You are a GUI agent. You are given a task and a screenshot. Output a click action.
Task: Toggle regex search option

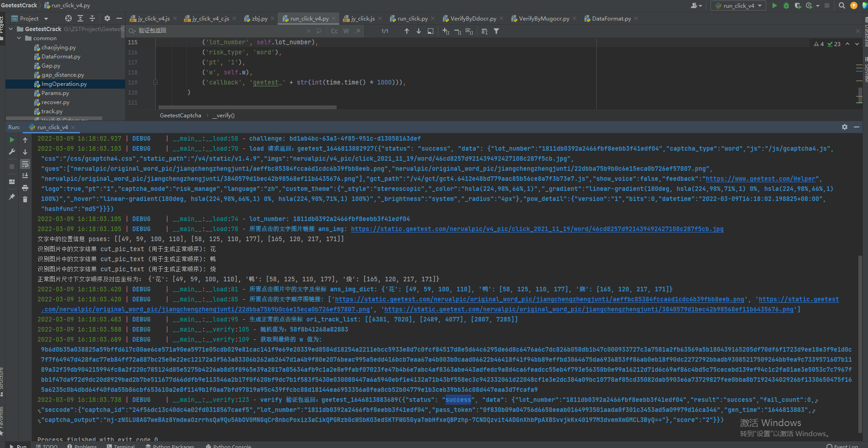[x=358, y=31]
